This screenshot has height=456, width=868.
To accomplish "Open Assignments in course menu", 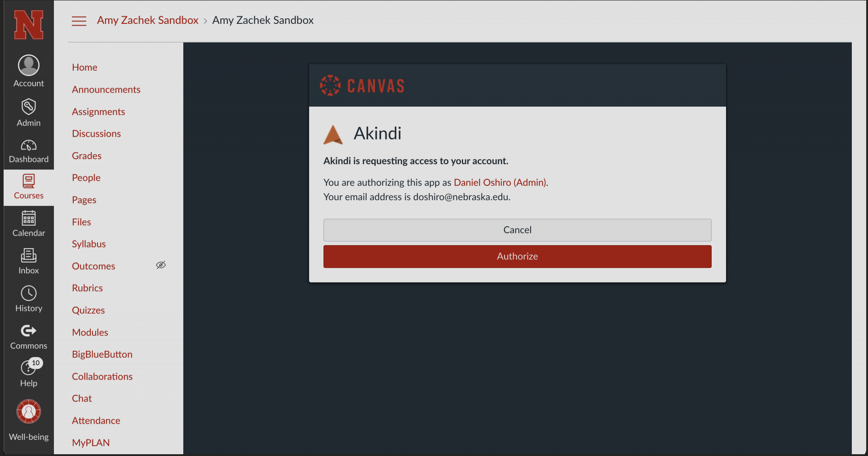I will coord(98,112).
